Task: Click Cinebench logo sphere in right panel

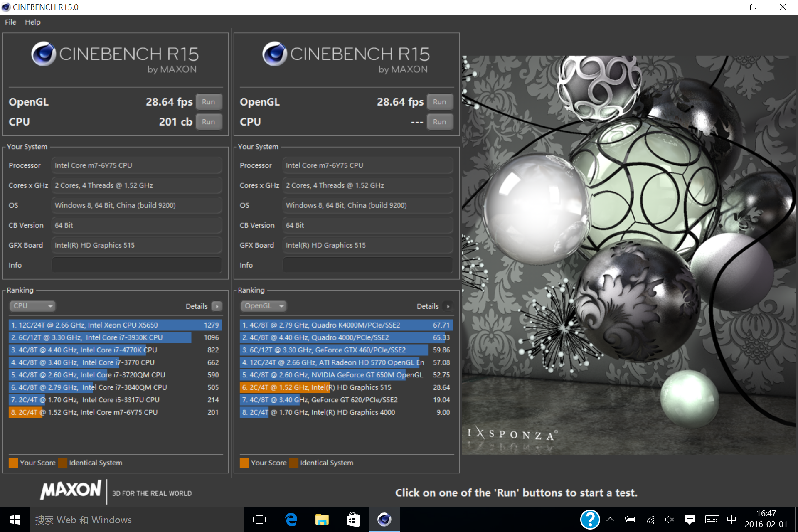Action: point(274,54)
